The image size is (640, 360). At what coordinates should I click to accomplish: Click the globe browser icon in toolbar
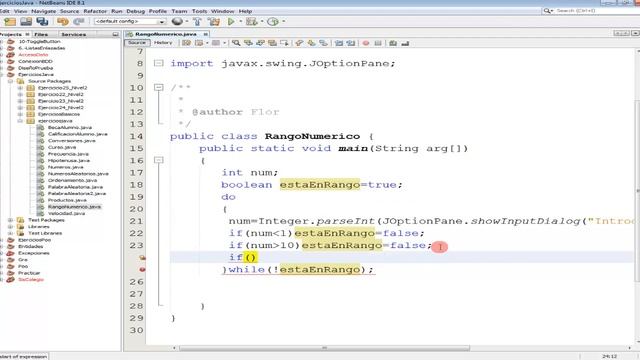click(x=177, y=21)
